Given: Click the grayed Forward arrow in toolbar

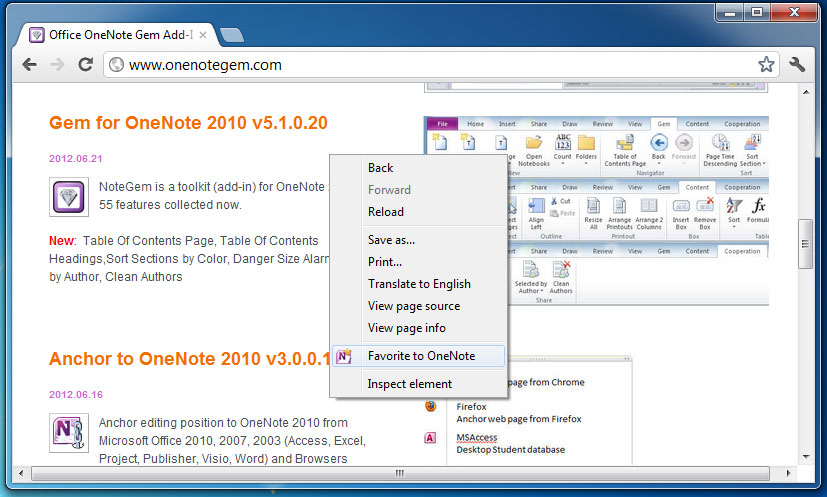Looking at the screenshot, I should 57,64.
